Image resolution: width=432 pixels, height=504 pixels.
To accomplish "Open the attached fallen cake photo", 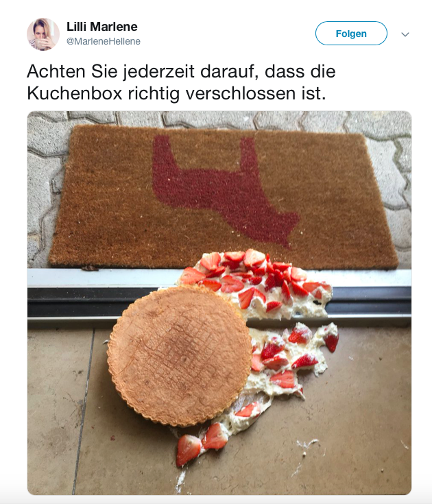I will click(x=219, y=303).
